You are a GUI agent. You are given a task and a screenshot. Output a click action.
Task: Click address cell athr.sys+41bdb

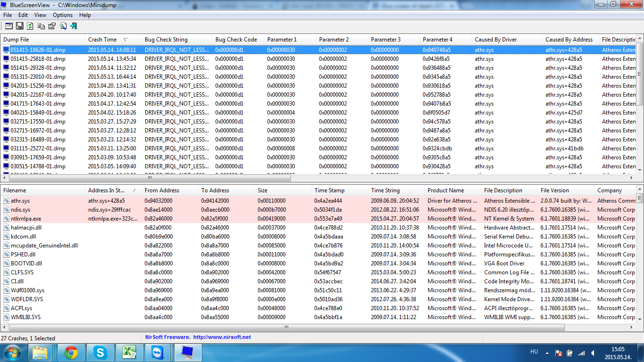pos(564,148)
